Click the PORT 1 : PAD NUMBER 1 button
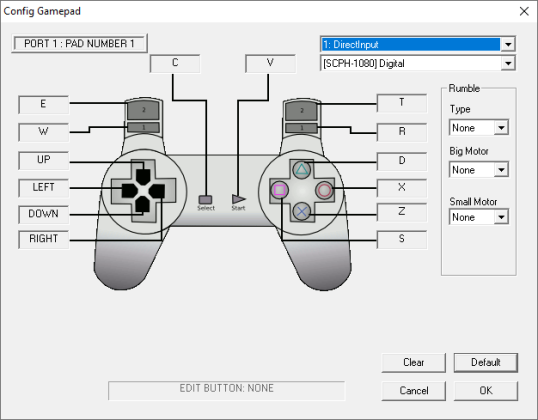The image size is (538, 420). (x=79, y=43)
